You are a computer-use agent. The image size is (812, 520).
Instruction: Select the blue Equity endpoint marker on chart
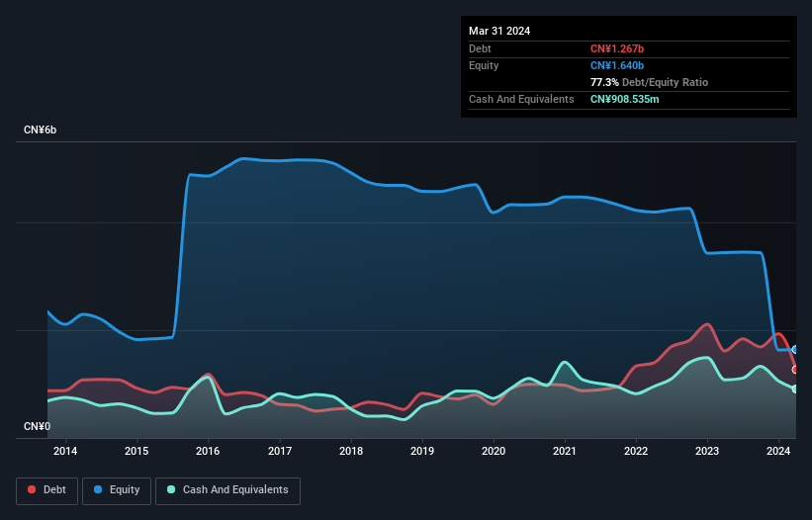coord(795,350)
